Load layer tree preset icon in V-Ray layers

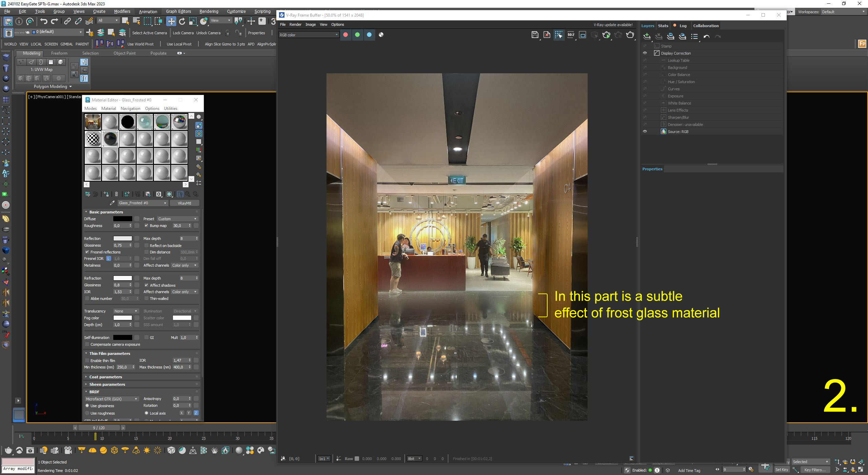tap(683, 36)
